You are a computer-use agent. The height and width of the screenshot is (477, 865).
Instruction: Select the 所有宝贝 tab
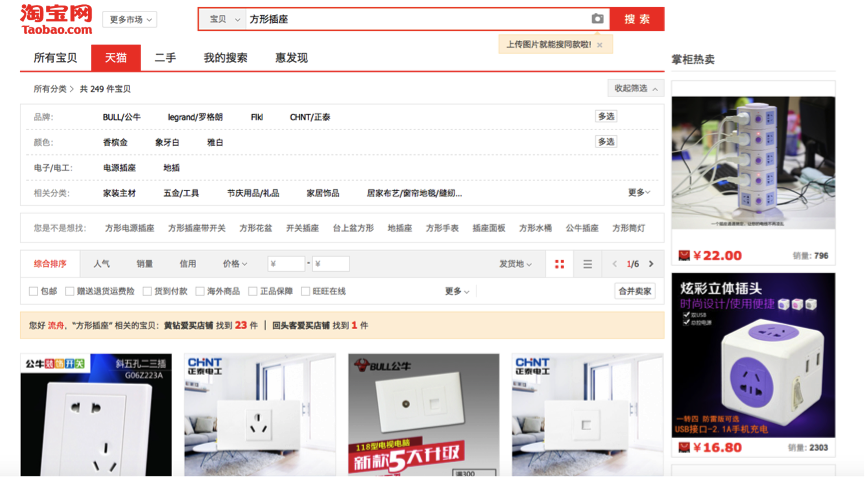pos(55,58)
